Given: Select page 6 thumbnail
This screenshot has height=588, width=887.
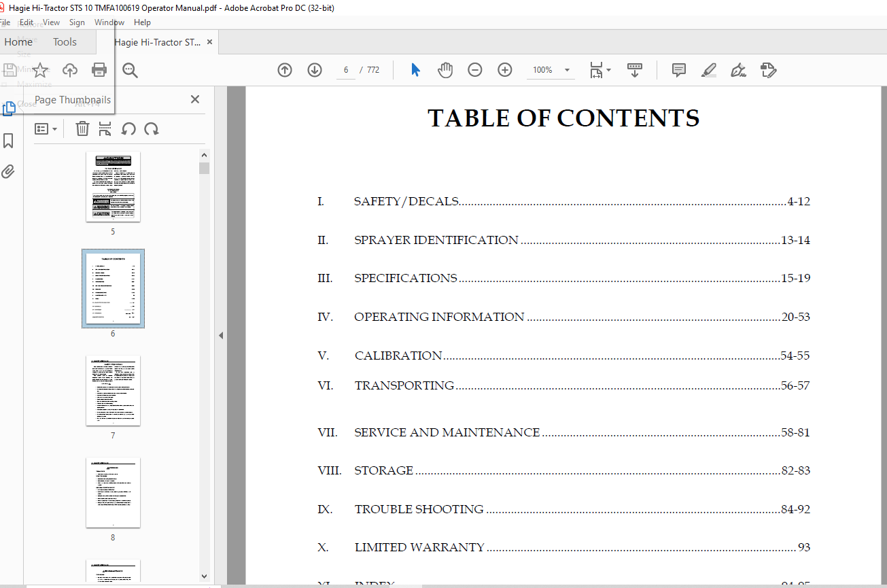Looking at the screenshot, I should [x=113, y=289].
